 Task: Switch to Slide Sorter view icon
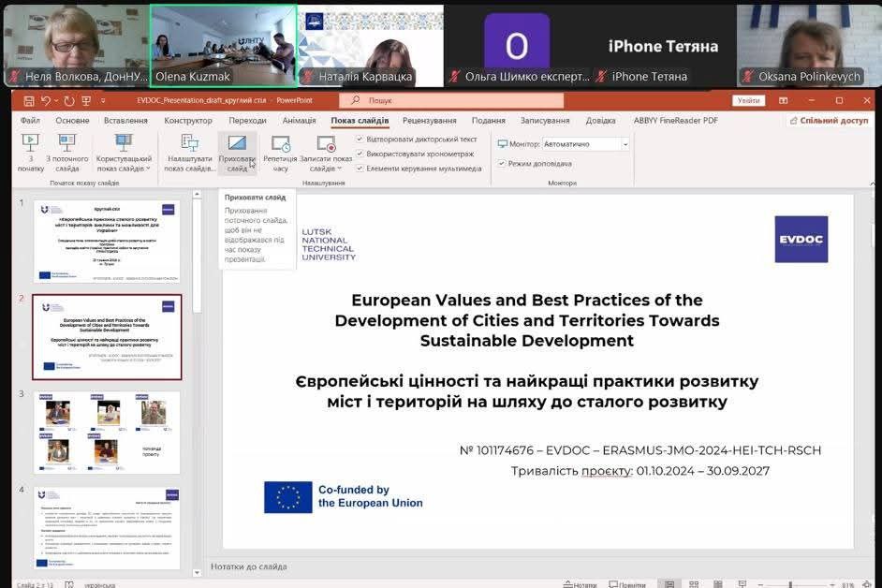694,584
